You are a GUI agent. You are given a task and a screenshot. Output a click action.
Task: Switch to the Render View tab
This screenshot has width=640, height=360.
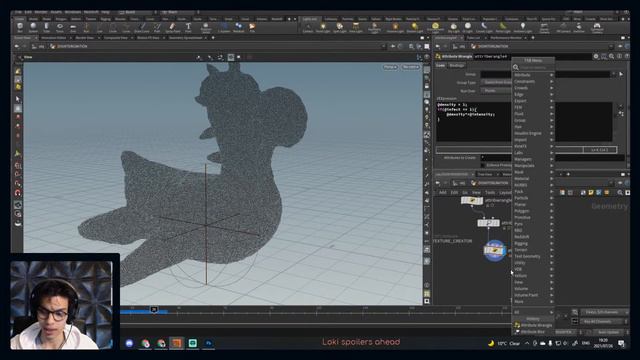click(85, 38)
